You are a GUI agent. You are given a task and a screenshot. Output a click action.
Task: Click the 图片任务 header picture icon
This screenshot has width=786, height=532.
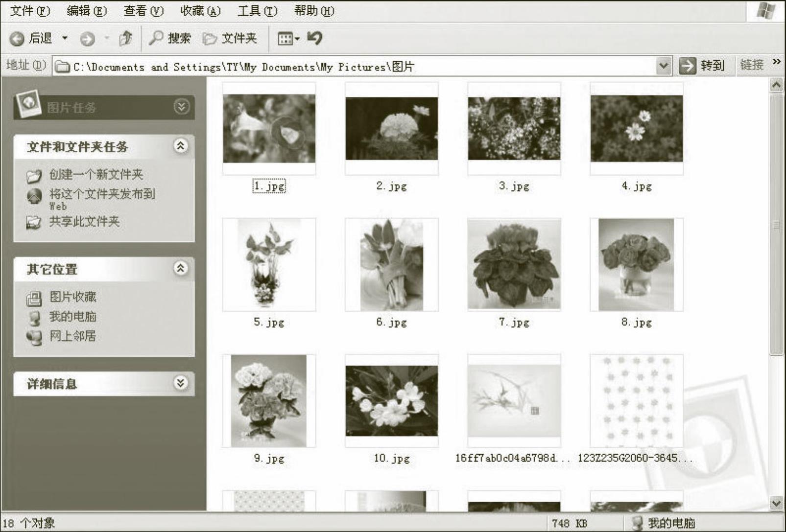(x=28, y=104)
